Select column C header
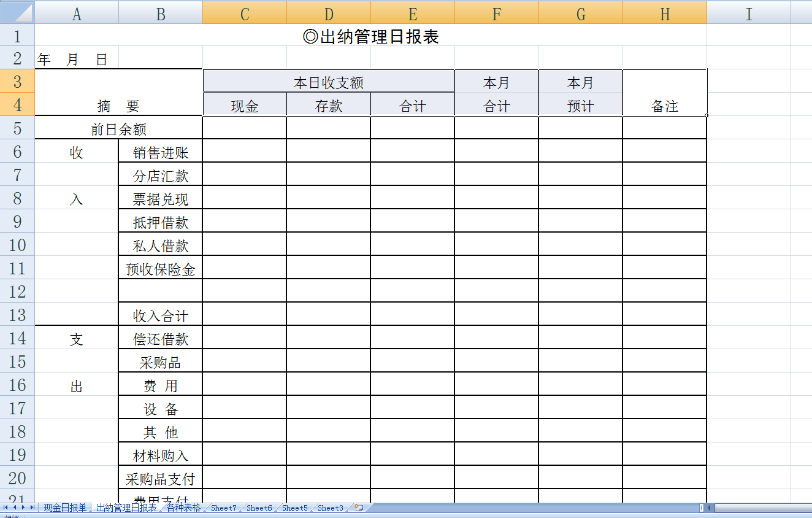812x518 pixels. (245, 12)
